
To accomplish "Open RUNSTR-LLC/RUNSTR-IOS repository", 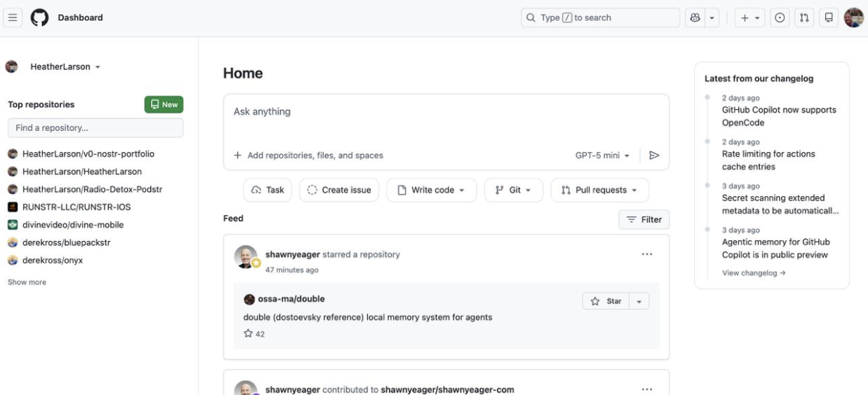I will (76, 207).
